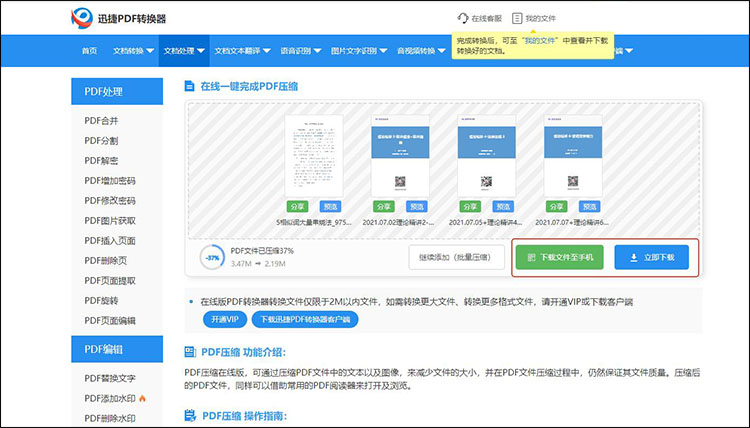Select PDF删除页 in the sidebar
The height and width of the screenshot is (428, 750).
pos(106,261)
